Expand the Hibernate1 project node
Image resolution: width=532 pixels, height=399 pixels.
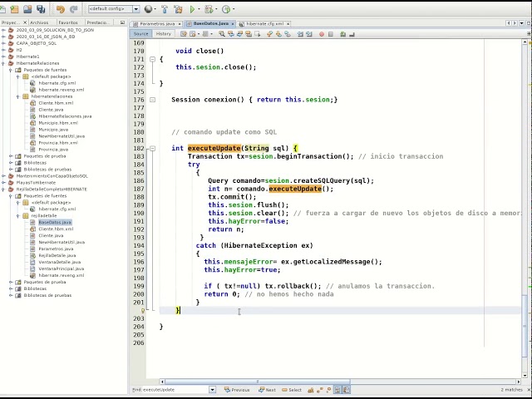click(3, 57)
